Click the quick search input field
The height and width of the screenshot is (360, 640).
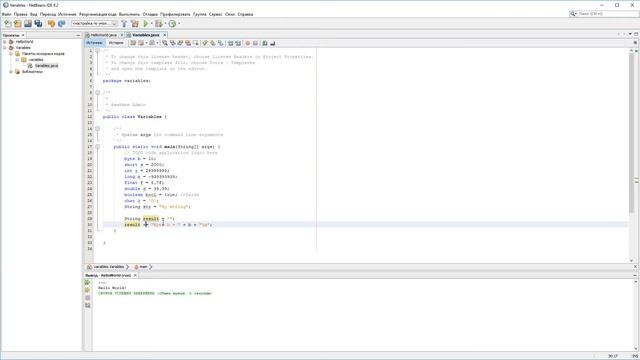pos(607,14)
